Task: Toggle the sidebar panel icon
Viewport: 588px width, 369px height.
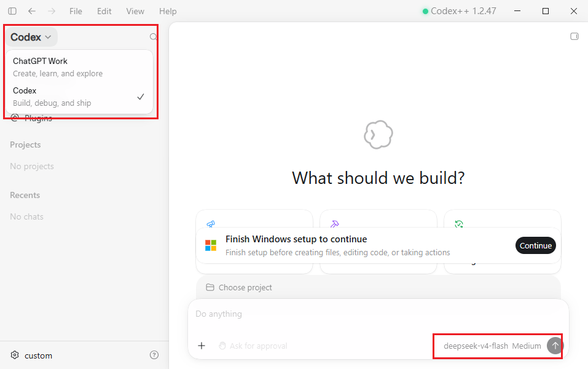Action: (12, 11)
